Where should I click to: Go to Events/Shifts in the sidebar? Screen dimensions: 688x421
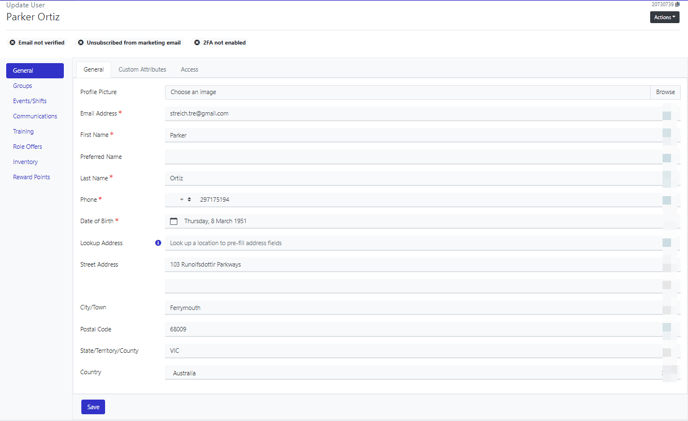coord(29,101)
